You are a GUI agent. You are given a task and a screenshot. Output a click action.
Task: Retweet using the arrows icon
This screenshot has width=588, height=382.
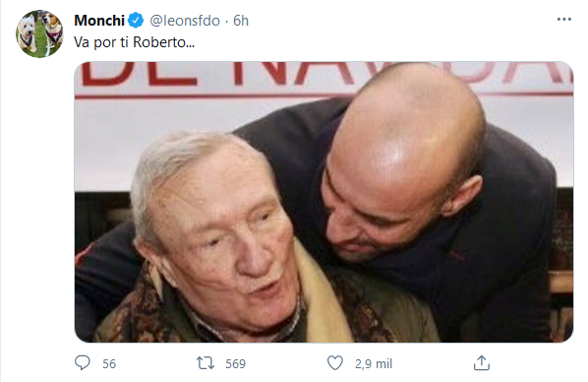(206, 363)
